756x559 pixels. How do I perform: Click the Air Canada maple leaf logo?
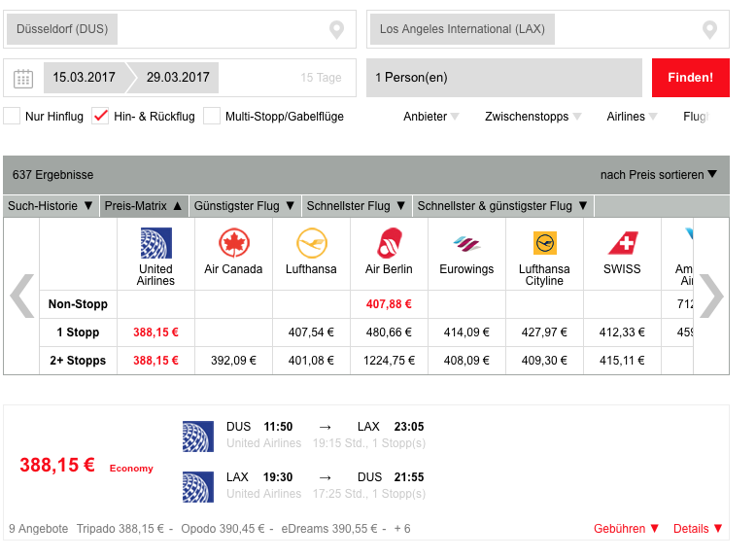pyautogui.click(x=234, y=243)
